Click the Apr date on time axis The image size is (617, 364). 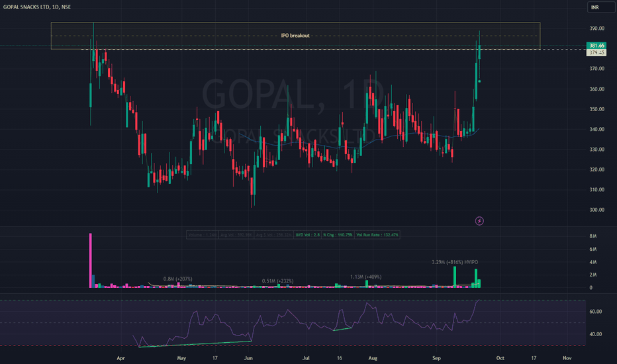120,358
